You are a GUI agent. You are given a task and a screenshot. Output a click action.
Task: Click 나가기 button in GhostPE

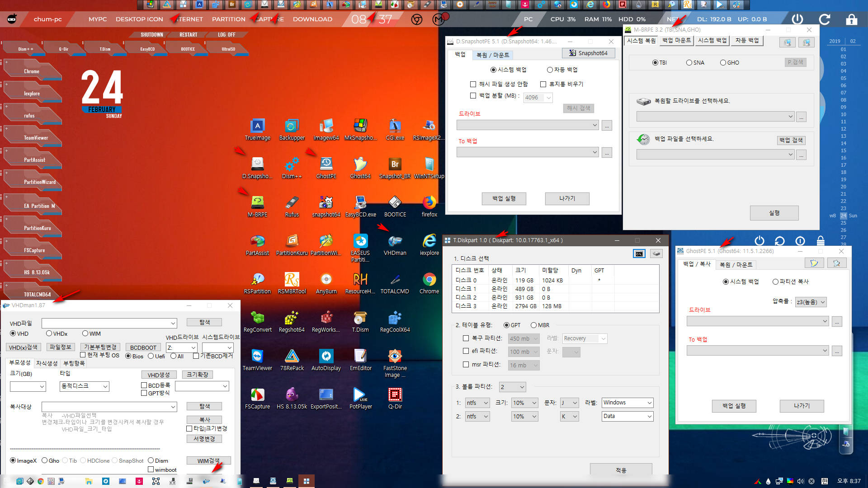tap(802, 406)
